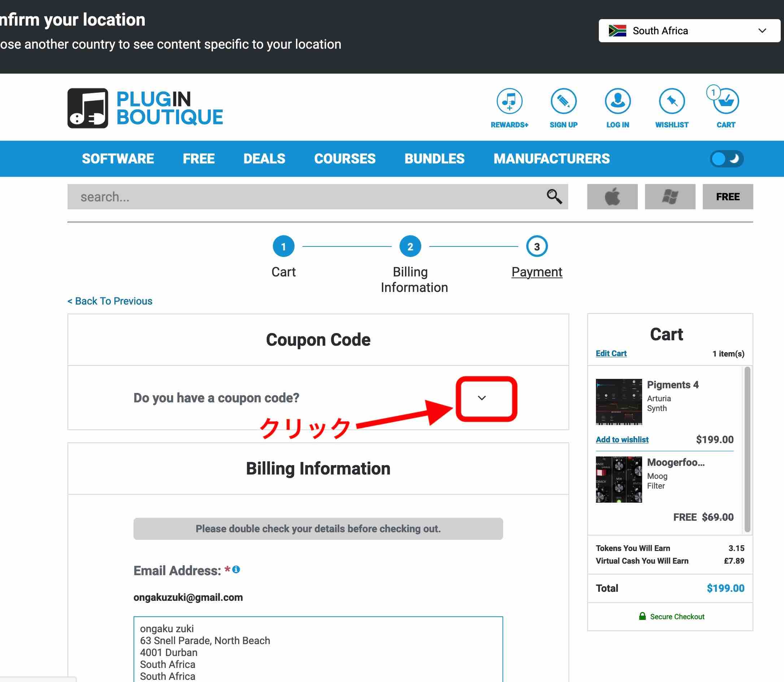Click the cart items scrollbar
The height and width of the screenshot is (682, 784).
pyautogui.click(x=747, y=449)
